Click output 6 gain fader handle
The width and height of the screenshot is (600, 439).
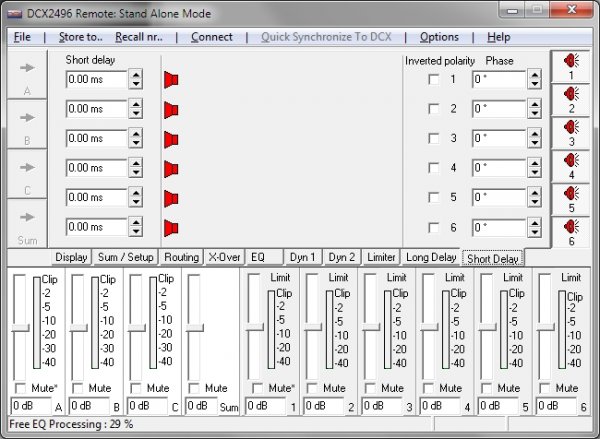click(x=545, y=327)
